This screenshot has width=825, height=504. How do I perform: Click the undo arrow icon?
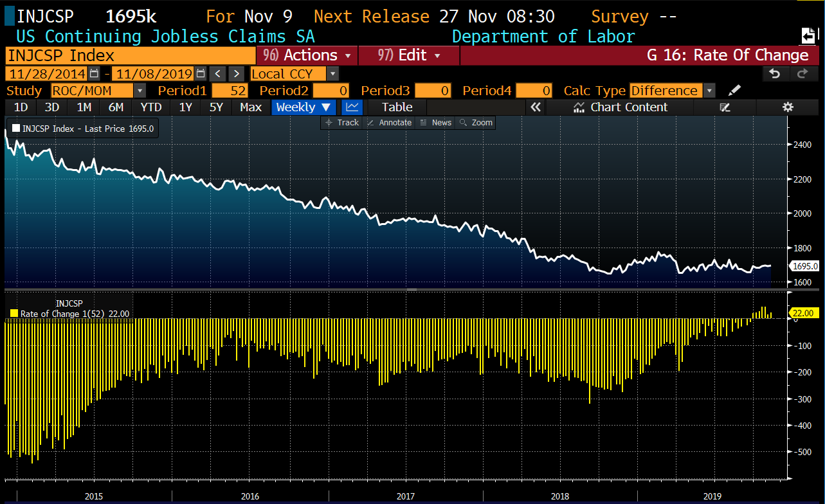coord(774,74)
